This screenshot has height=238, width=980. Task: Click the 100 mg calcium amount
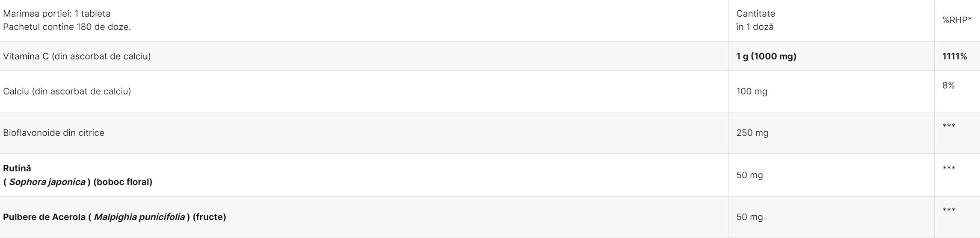tap(752, 91)
